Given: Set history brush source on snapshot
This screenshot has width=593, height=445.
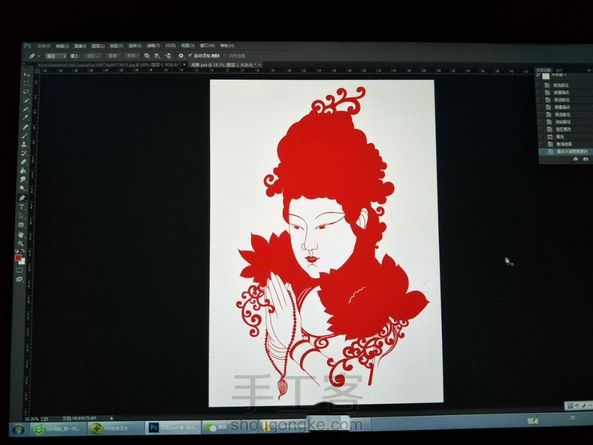Looking at the screenshot, I should [539, 76].
